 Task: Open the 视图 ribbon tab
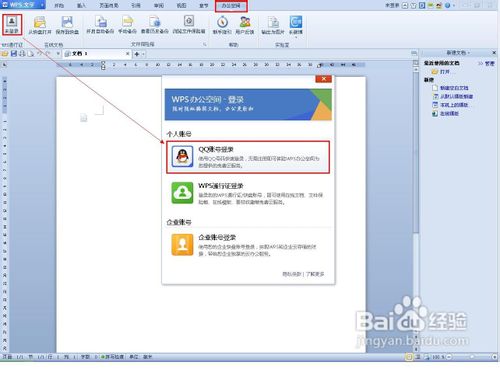coord(181,6)
